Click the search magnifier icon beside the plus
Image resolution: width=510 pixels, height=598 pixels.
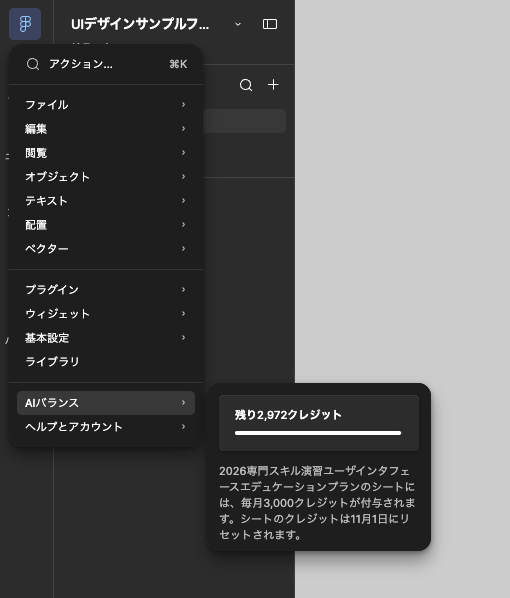[x=246, y=85]
